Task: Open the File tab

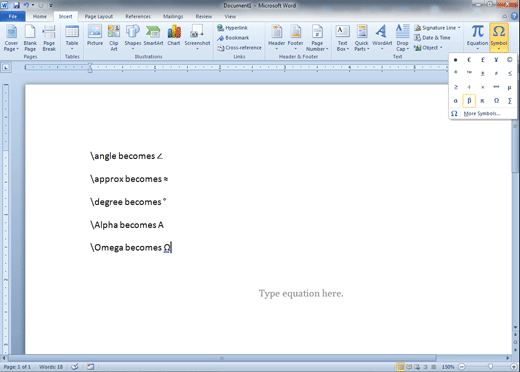Action: 13,16
